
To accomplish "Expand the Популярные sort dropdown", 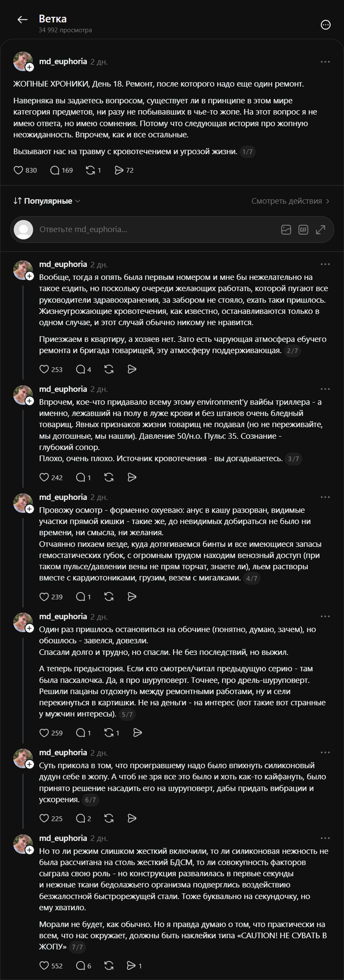I will (x=47, y=201).
